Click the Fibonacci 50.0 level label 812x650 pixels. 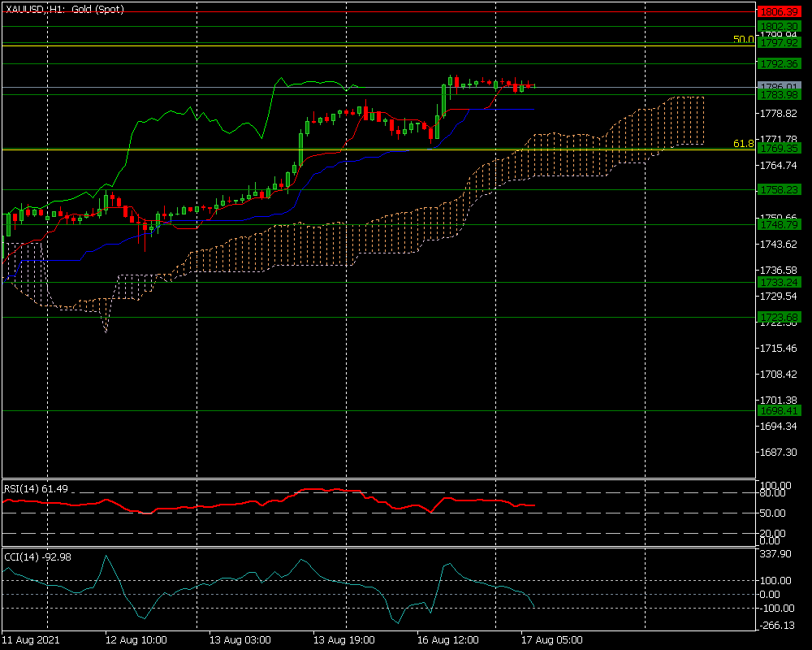[743, 39]
